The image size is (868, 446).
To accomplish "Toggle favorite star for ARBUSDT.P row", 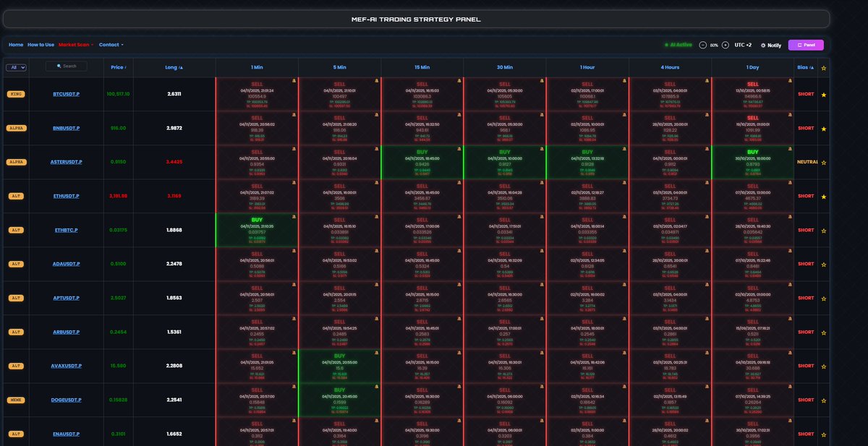I will click(824, 333).
